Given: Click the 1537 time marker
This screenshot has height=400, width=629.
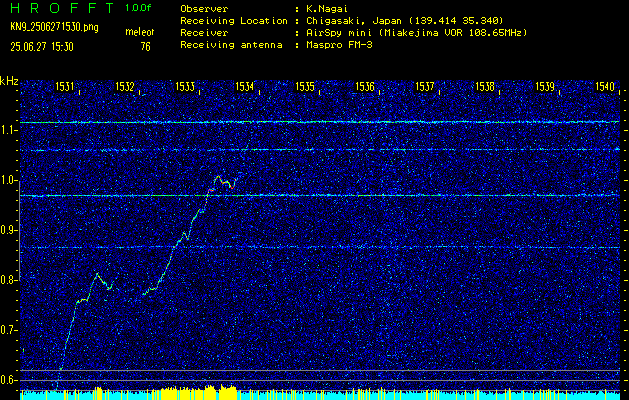Looking at the screenshot, I should [x=425, y=86].
